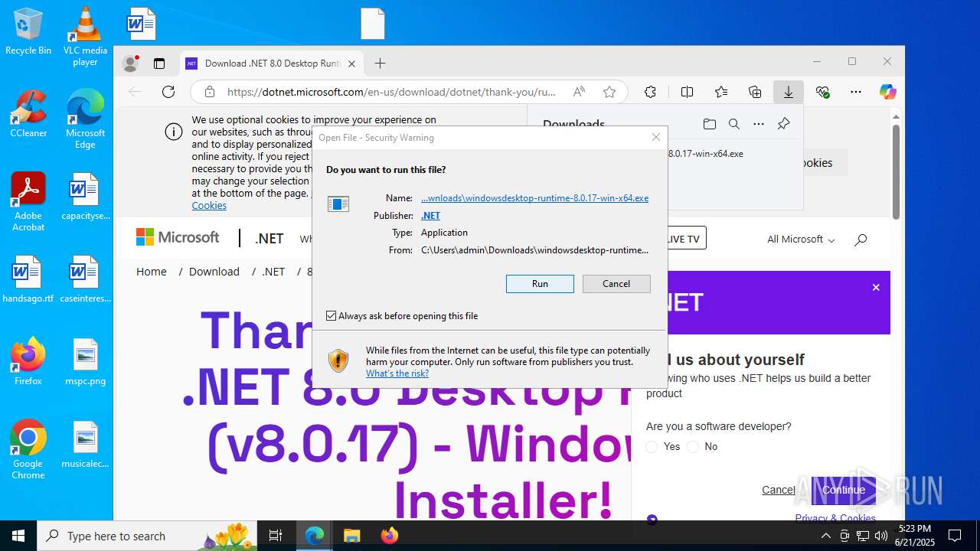Click the Microsoft logo
The height and width of the screenshot is (551, 980).
point(178,238)
